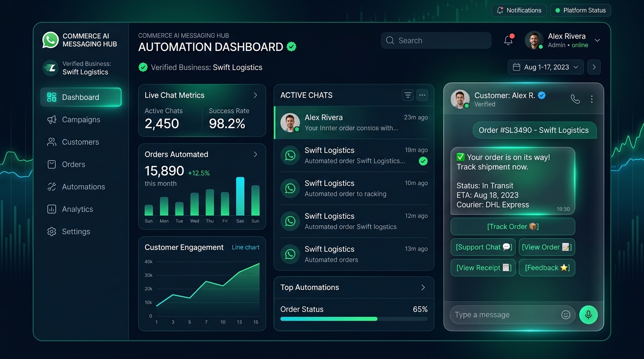This screenshot has height=359, width=644.
Task: Open the chat panel's vertical three-dot menu
Action: coord(592,99)
